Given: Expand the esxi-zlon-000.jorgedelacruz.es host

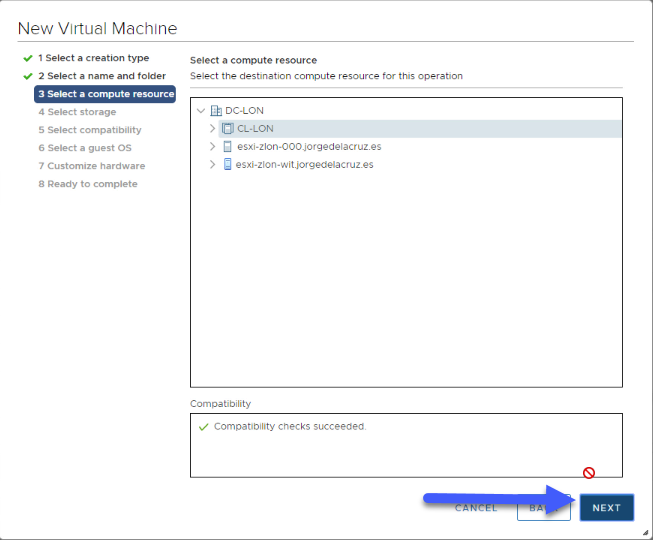Looking at the screenshot, I should click(212, 147).
